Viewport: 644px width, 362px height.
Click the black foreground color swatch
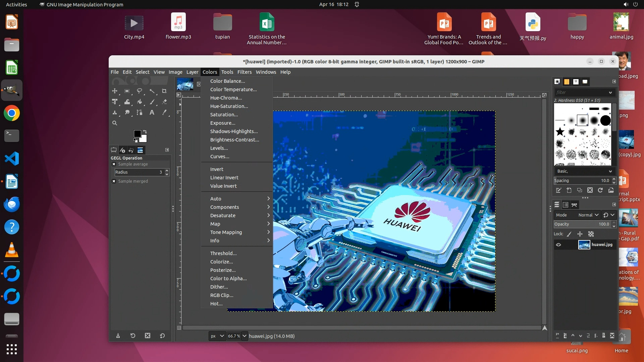point(137,134)
